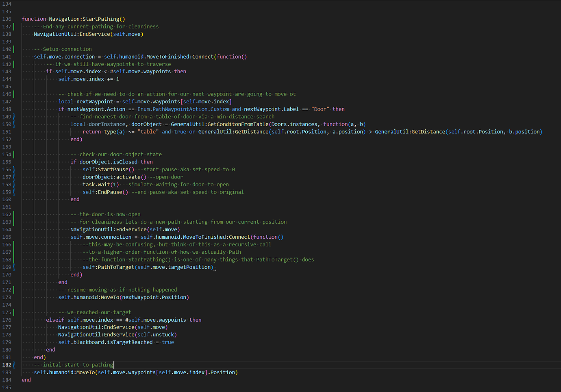Click line number 151 in the gutter

pyautogui.click(x=7, y=131)
